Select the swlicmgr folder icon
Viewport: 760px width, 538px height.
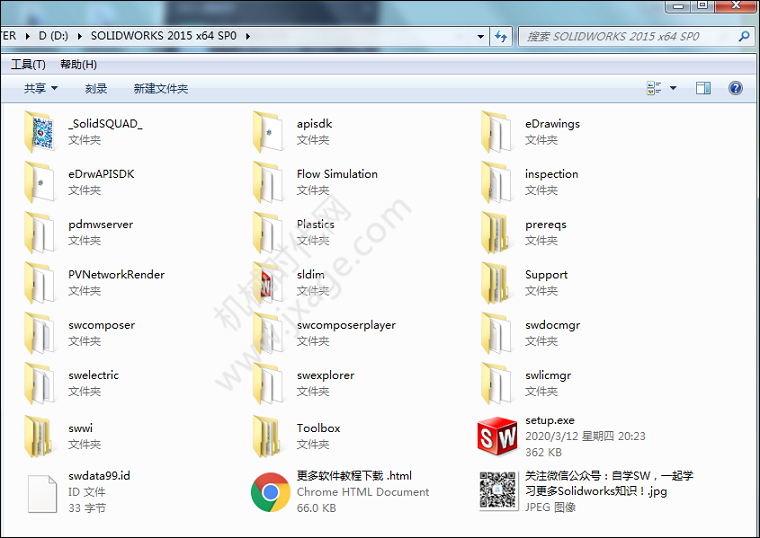click(496, 383)
